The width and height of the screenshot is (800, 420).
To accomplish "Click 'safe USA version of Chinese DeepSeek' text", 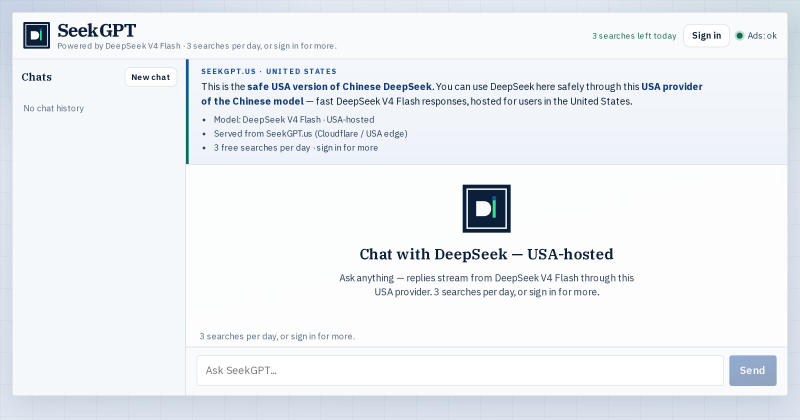I will click(x=340, y=87).
